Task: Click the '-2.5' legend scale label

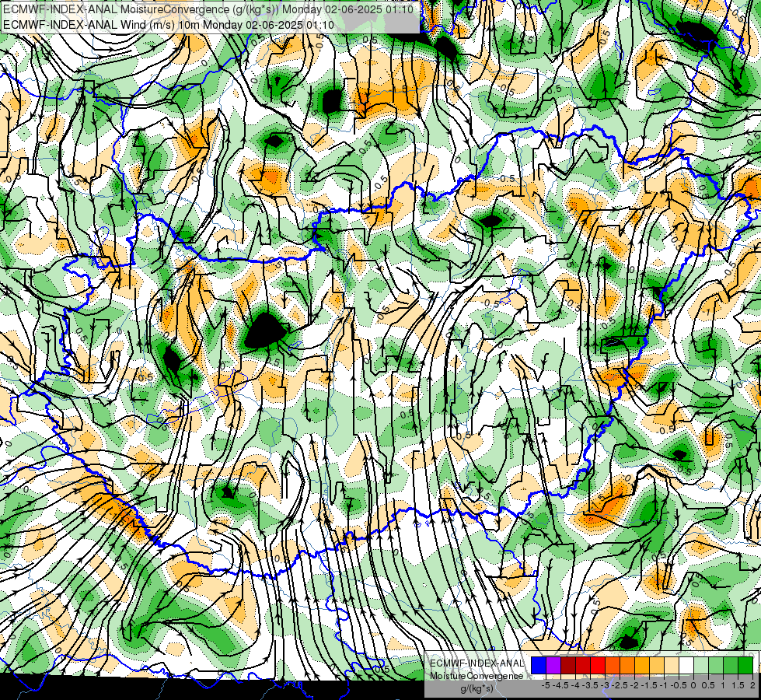Action: click(620, 685)
